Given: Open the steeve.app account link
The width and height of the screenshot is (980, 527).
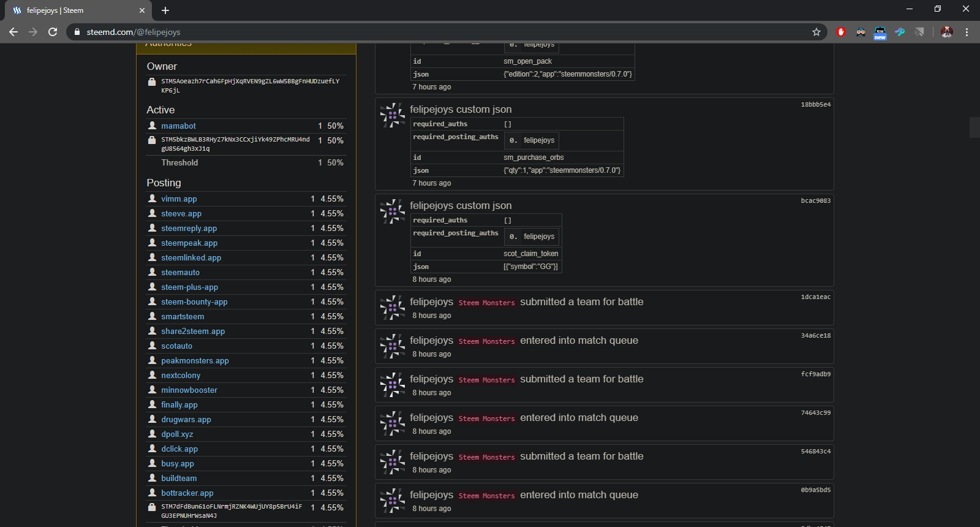Looking at the screenshot, I should point(181,214).
